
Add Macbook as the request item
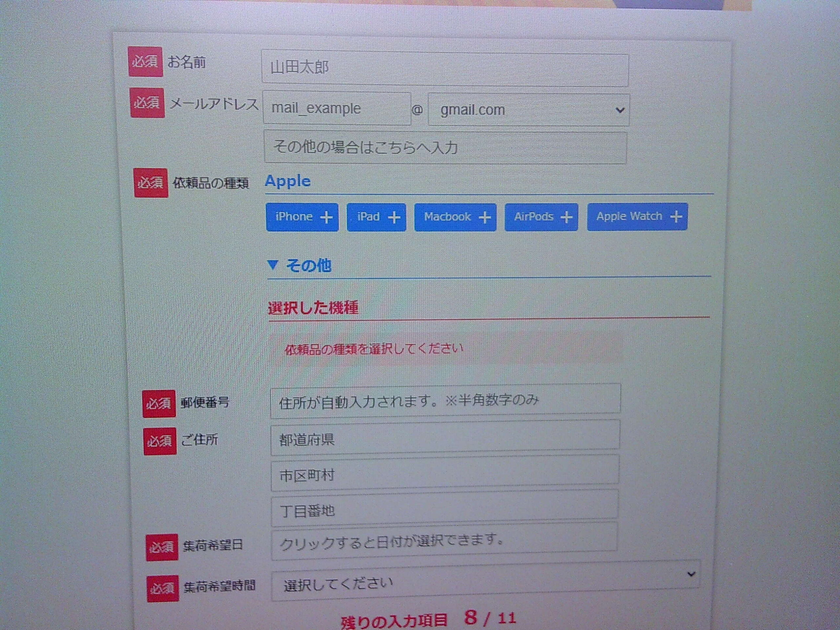455,217
